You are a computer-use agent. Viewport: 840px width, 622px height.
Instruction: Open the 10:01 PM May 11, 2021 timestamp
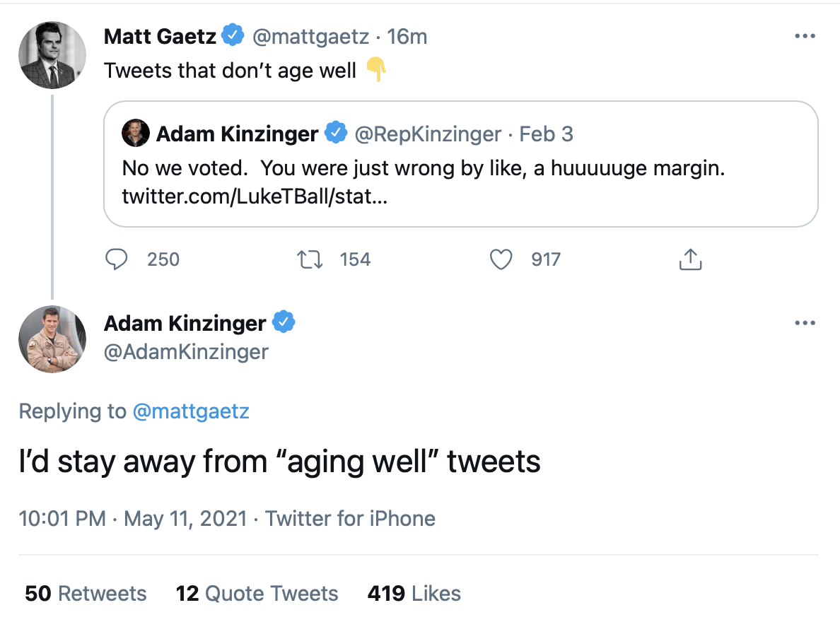(x=133, y=519)
